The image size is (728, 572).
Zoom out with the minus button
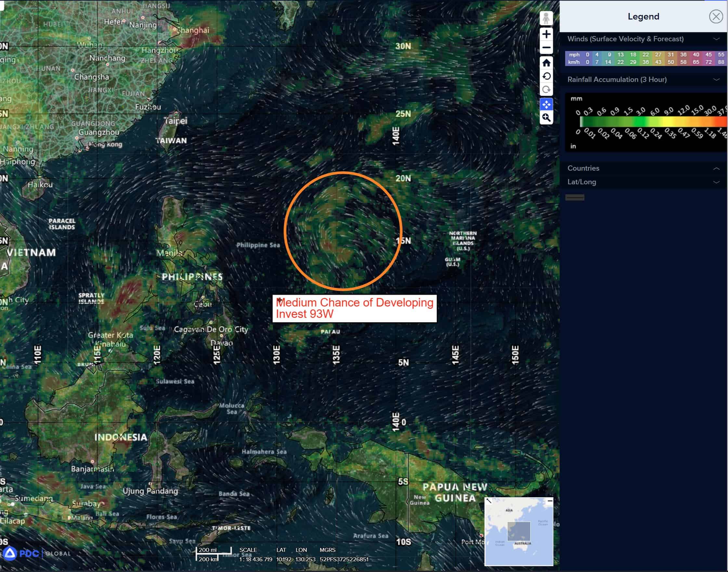(x=546, y=48)
